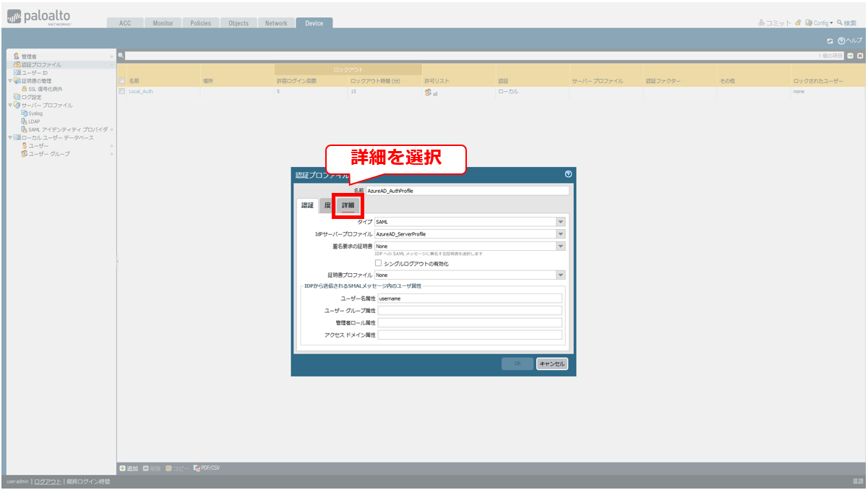Click the ユーザー グループ属性 input field
Screen dimensions: 868x490
coord(470,311)
